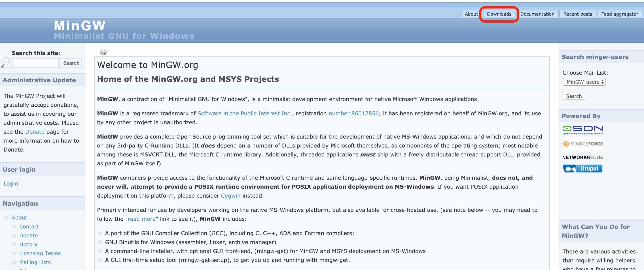Click the Navigation block heading
The image size is (644, 270).
tap(20, 203)
